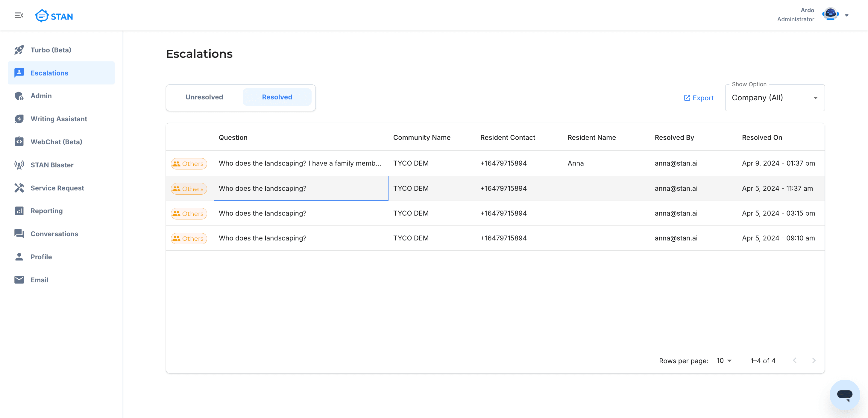Navigate to STAN Blaster menu item
The image size is (868, 418).
[61, 165]
